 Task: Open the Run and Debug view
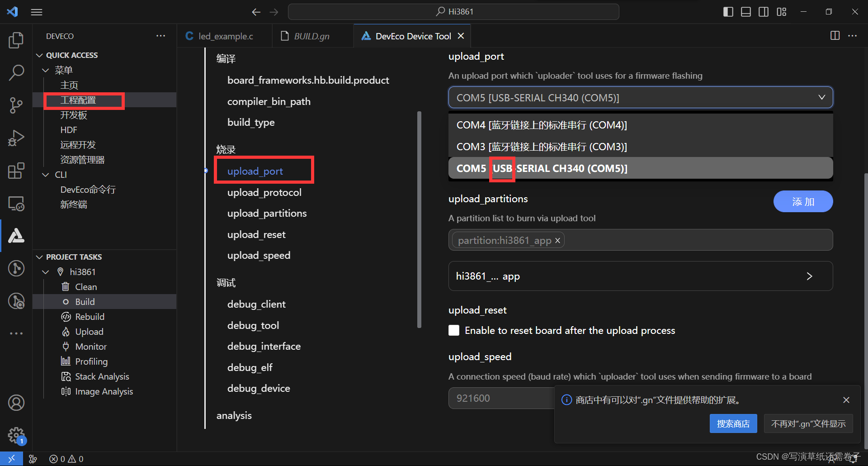16,138
